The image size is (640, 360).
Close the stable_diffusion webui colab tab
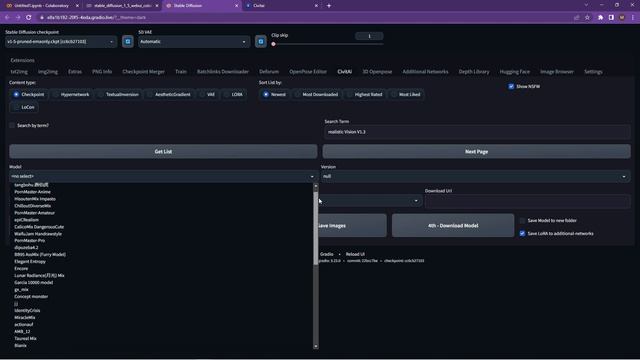[x=157, y=6]
